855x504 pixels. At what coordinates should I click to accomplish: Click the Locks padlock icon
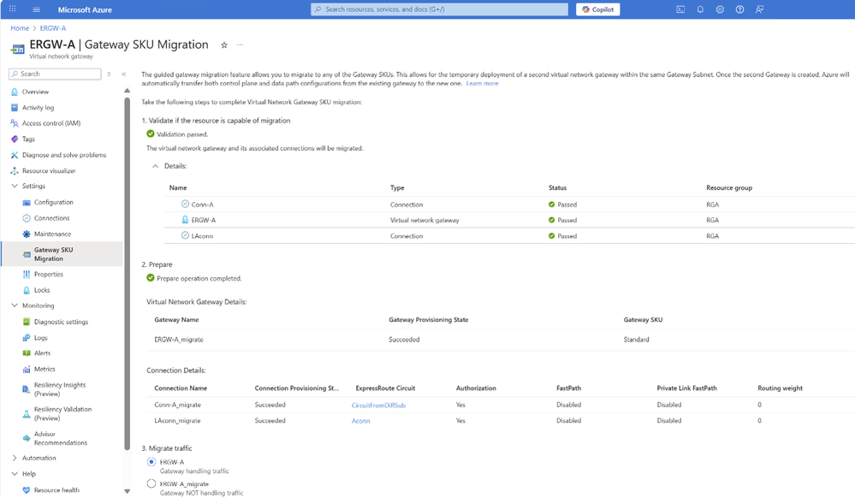click(x=27, y=290)
